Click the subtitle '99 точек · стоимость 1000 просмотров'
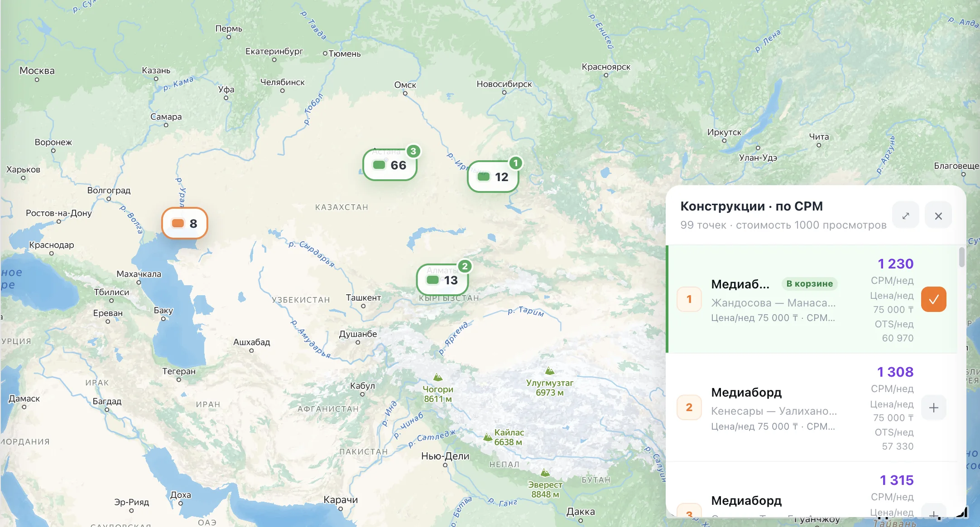Screen dimensions: 980x527 pos(783,225)
